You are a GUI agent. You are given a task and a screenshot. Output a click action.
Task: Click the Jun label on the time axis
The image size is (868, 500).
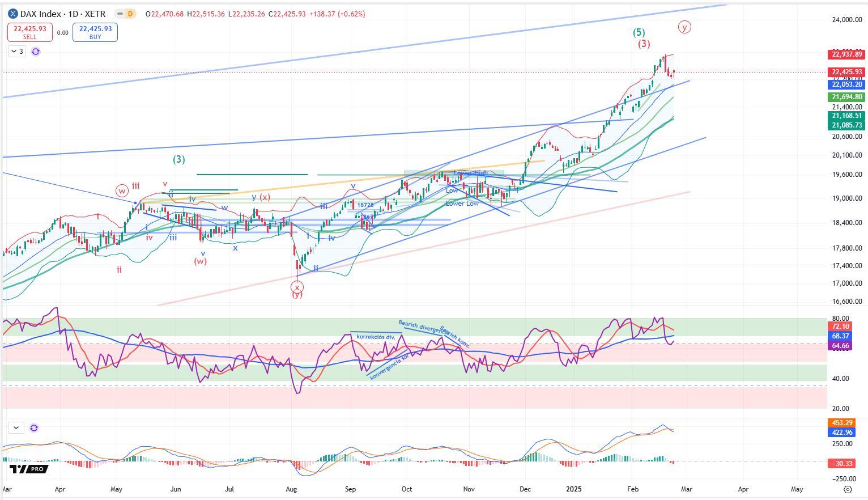point(176,489)
